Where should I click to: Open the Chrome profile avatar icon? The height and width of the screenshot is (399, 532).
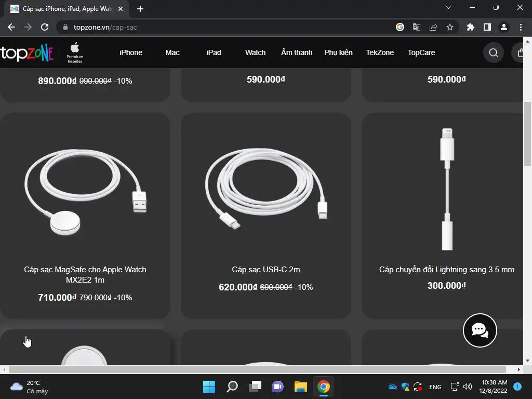tap(504, 27)
